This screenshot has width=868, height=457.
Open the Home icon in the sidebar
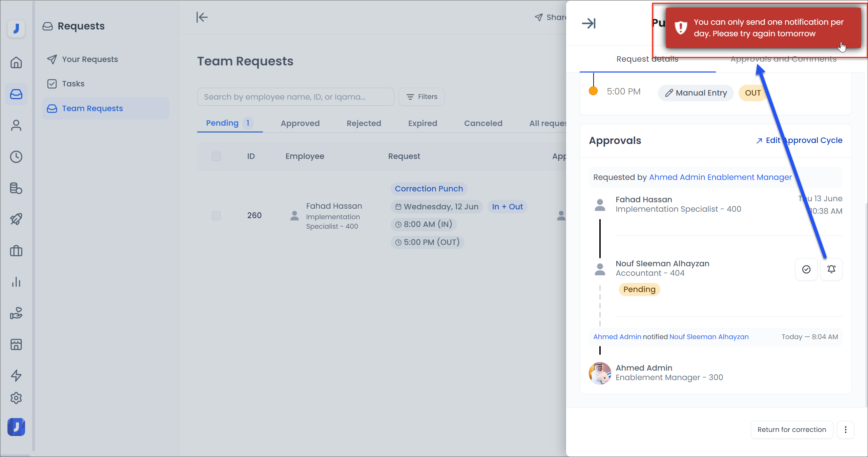coord(16,63)
